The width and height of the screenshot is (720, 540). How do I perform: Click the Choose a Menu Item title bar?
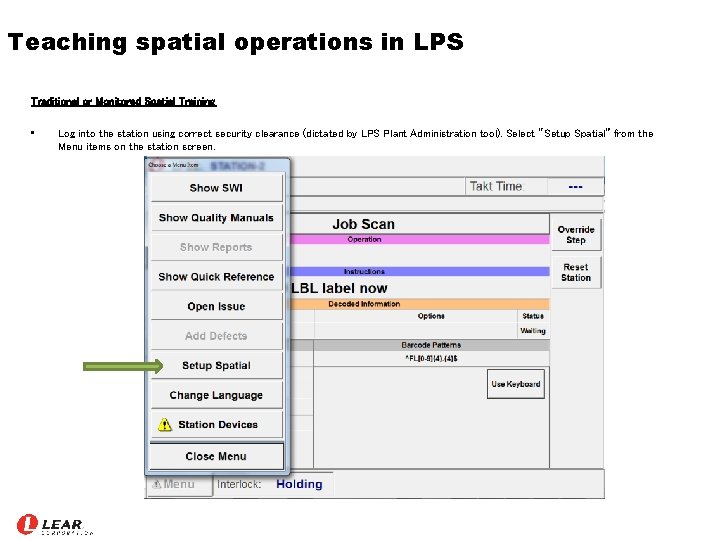(218, 165)
